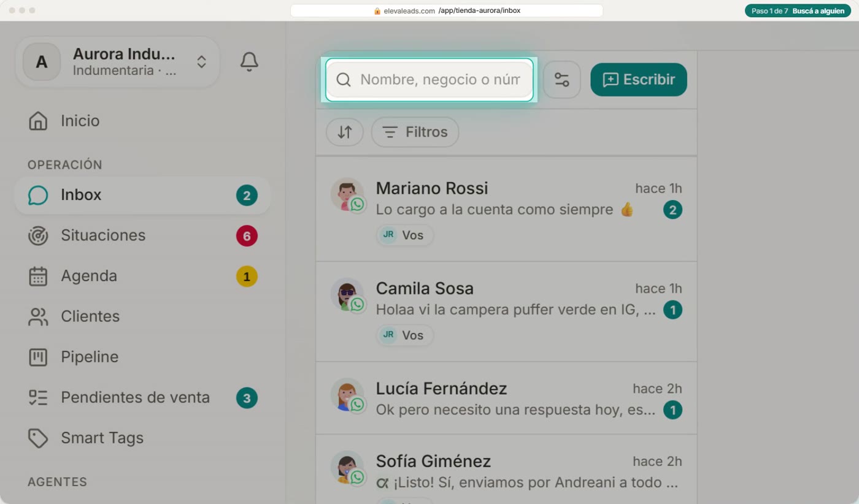Open the Pipeline view
Screen dimensions: 859x504
pyautogui.click(x=142, y=357)
